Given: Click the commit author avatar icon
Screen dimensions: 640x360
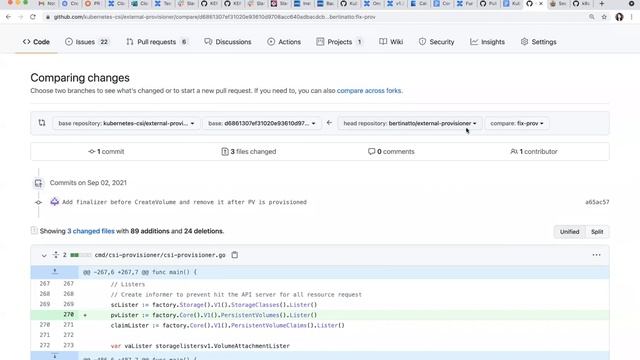Looking at the screenshot, I should tap(54, 202).
